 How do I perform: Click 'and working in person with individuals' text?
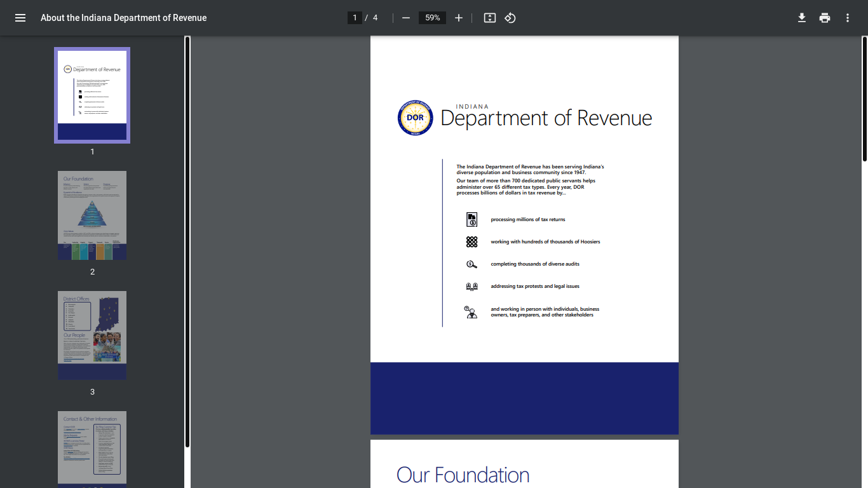545,312
